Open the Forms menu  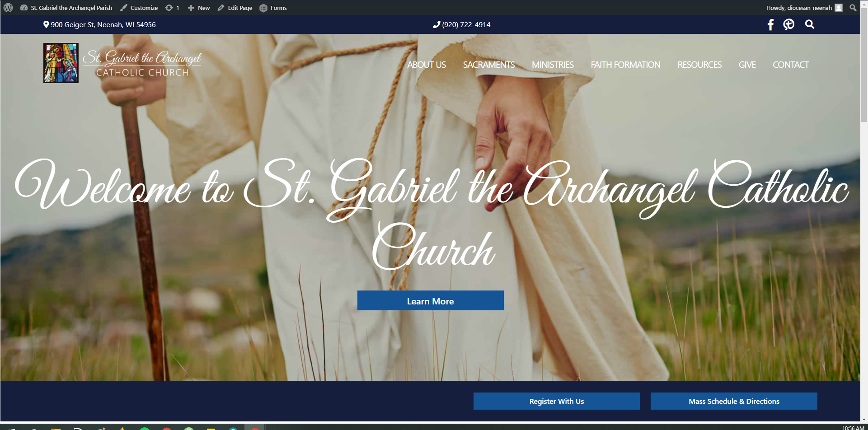tap(278, 8)
